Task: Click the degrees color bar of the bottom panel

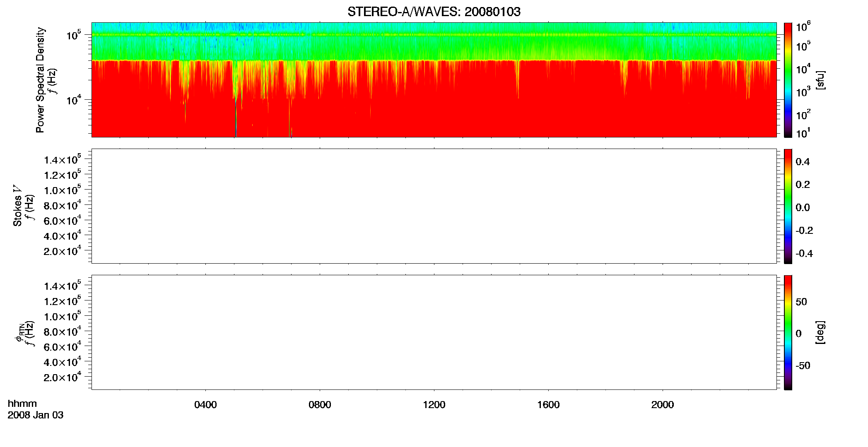Action: tap(788, 332)
